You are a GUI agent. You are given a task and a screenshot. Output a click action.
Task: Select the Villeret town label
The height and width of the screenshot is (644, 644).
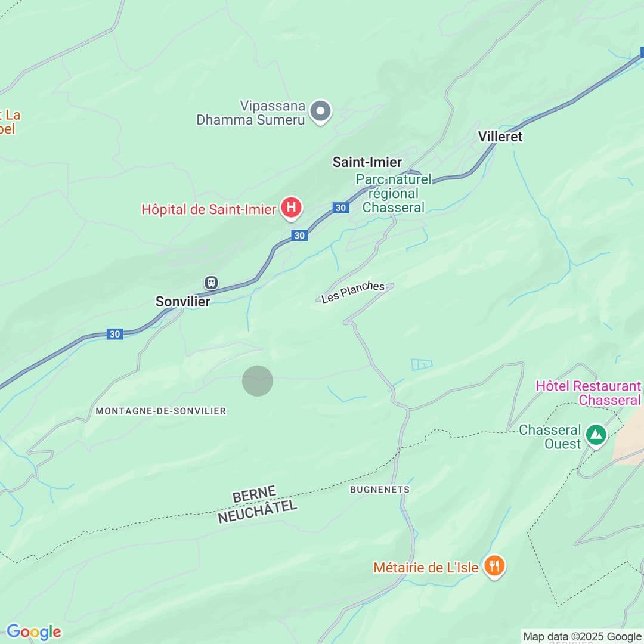[x=500, y=137]
